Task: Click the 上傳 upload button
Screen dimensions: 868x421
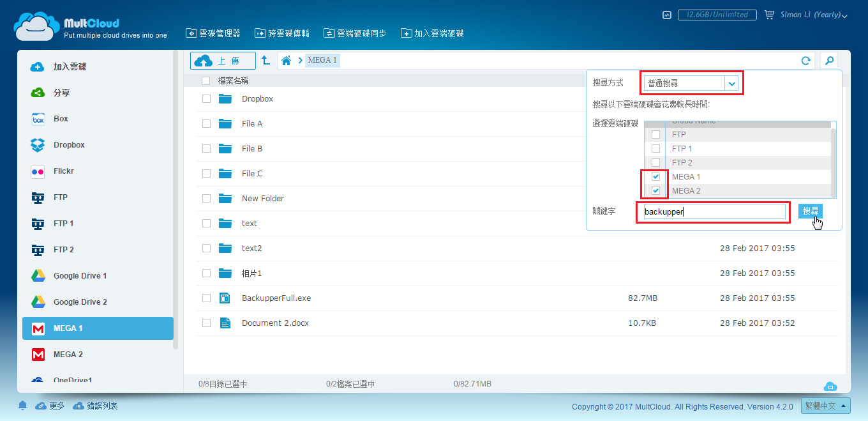Action: click(223, 61)
